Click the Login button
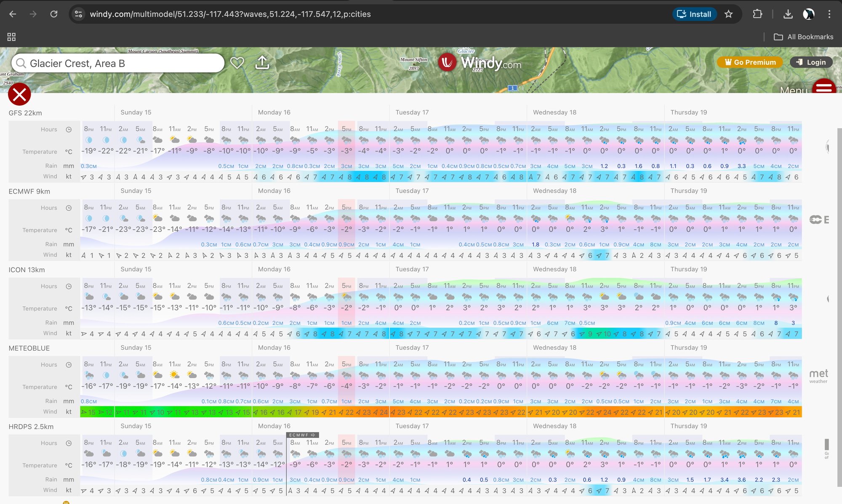The height and width of the screenshot is (504, 842). (x=811, y=62)
